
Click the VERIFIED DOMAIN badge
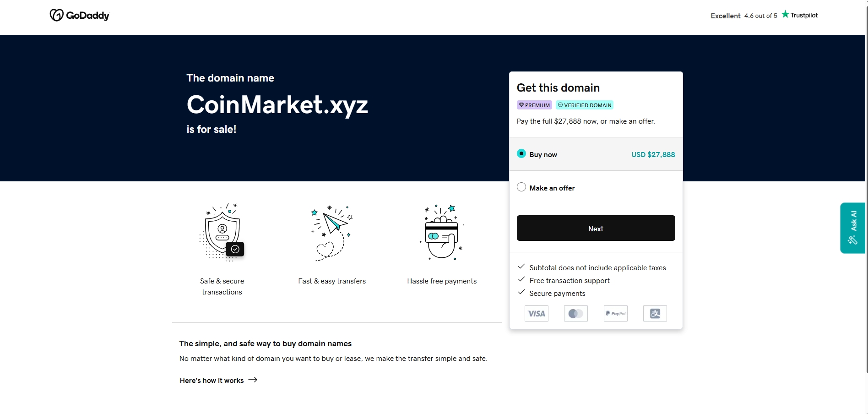click(x=584, y=105)
